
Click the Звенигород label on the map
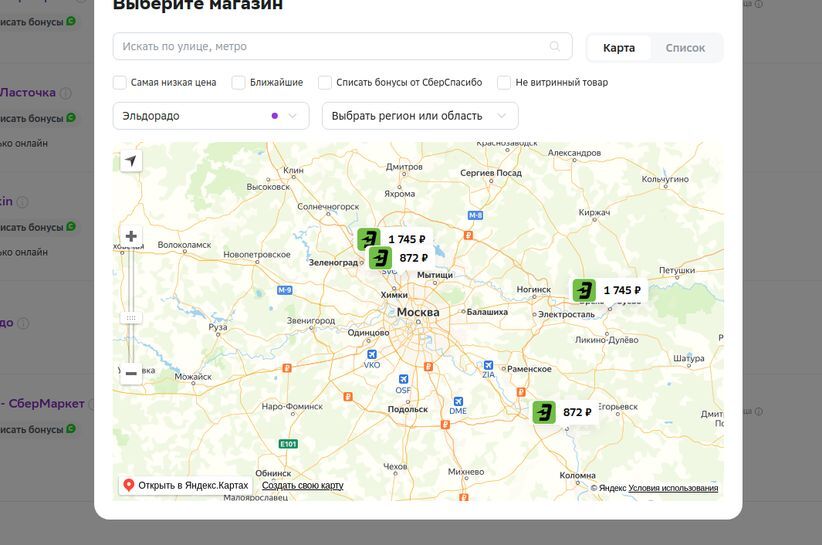311,320
